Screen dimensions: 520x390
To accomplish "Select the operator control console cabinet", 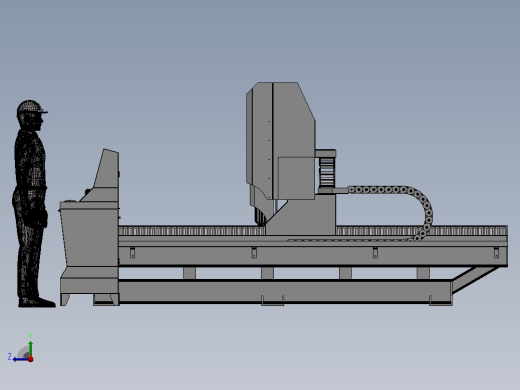I will point(89,233).
